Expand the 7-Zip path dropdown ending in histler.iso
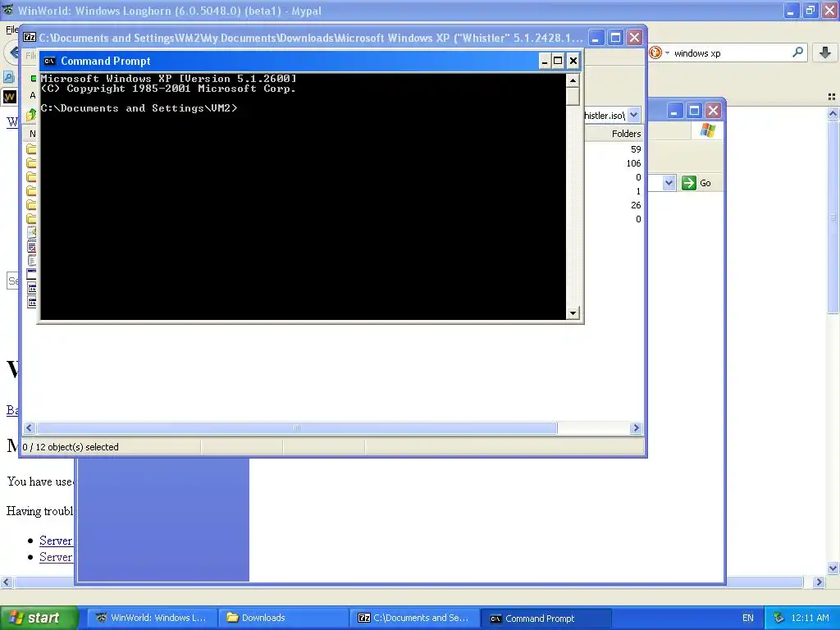Screen dimensions: 840x630 click(634, 115)
